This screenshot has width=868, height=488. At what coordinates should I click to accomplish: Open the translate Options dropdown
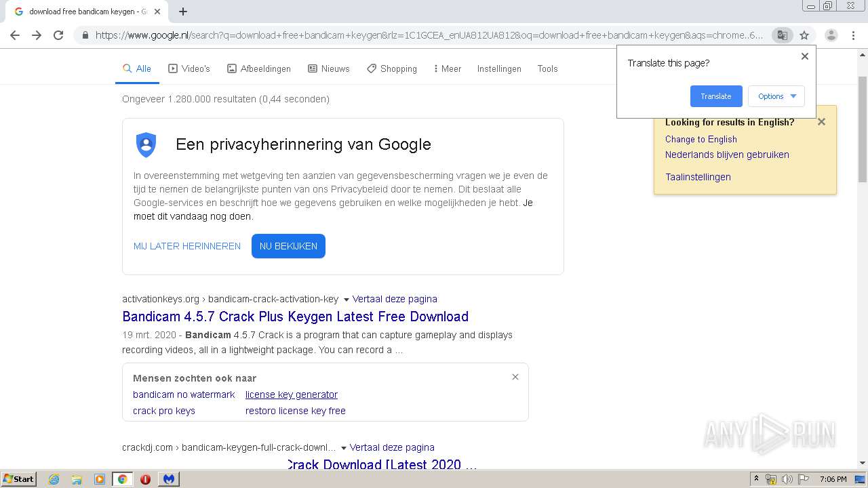pos(776,96)
